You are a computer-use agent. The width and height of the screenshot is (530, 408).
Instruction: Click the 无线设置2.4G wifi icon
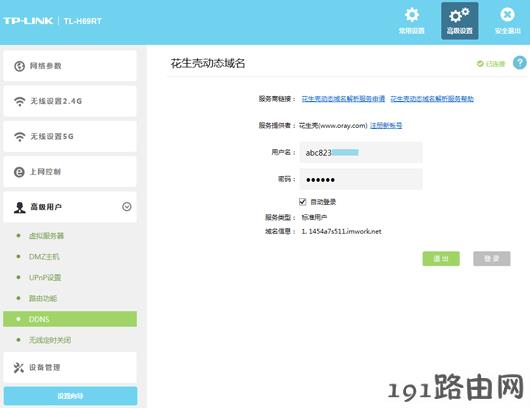coord(20,101)
